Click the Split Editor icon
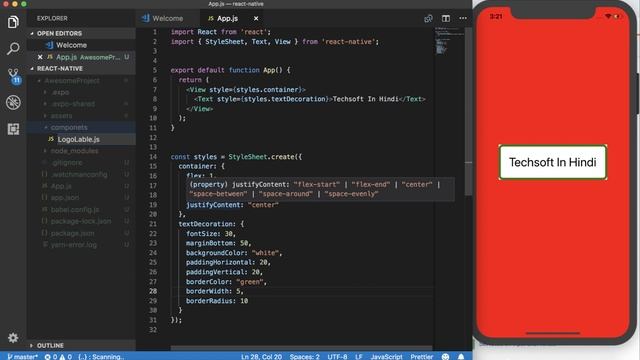 point(446,18)
